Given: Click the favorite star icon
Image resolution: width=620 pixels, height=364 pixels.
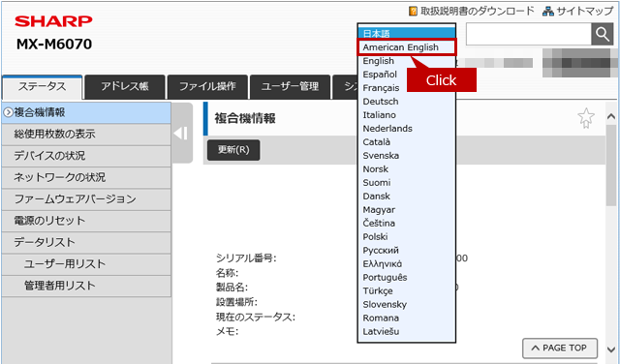Looking at the screenshot, I should pyautogui.click(x=586, y=118).
